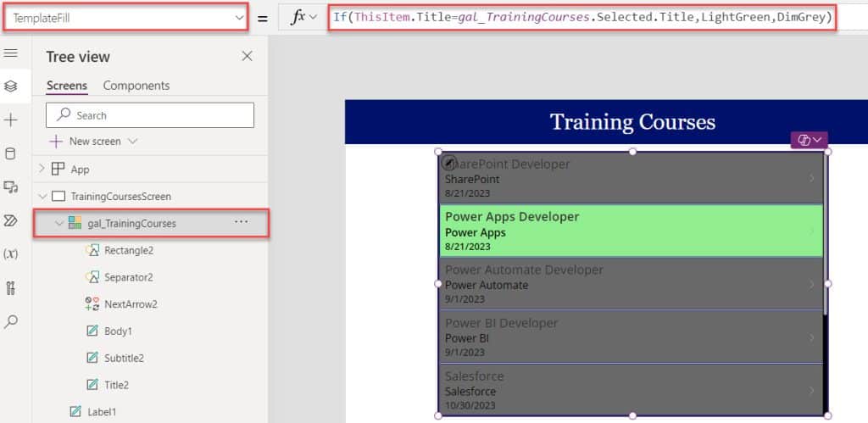Viewport: 868px width, 423px height.
Task: Close the Tree view panel
Action: point(248,56)
